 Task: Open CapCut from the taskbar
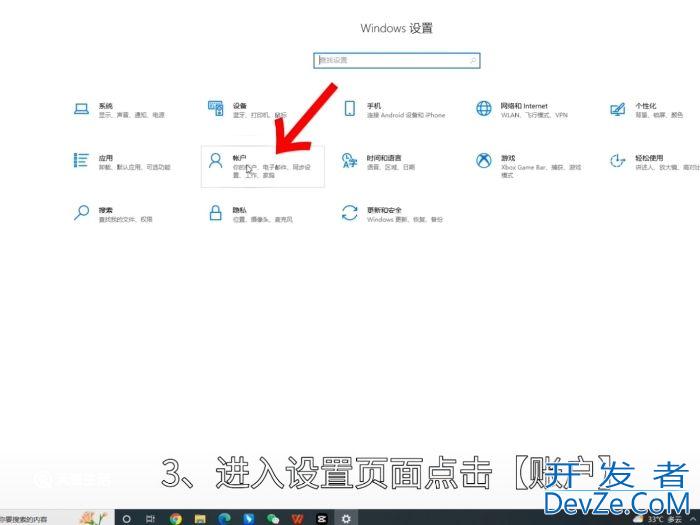pos(321,519)
